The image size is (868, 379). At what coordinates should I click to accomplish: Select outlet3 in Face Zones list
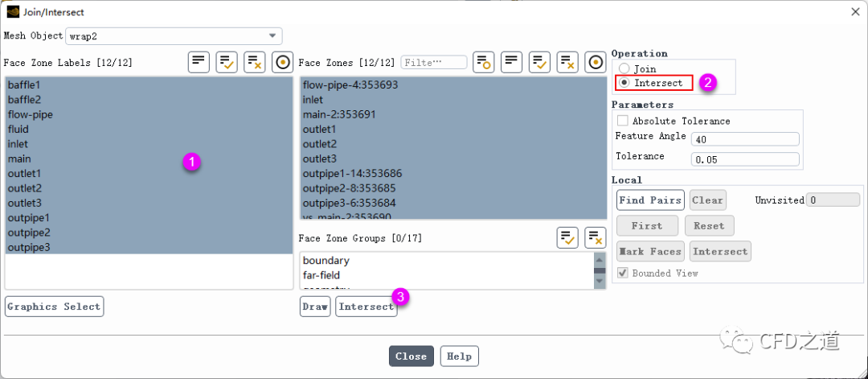[x=453, y=159]
